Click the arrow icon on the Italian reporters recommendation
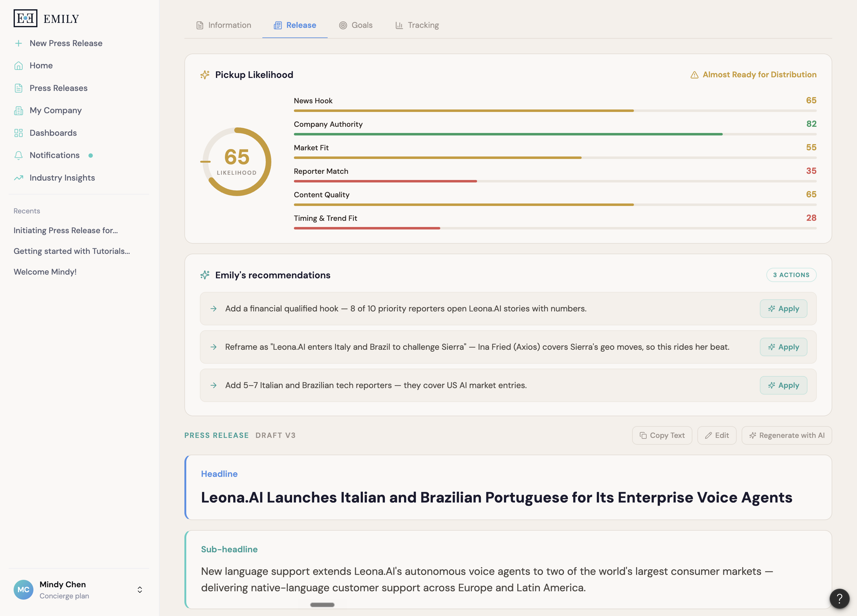The width and height of the screenshot is (857, 616). coord(213,385)
